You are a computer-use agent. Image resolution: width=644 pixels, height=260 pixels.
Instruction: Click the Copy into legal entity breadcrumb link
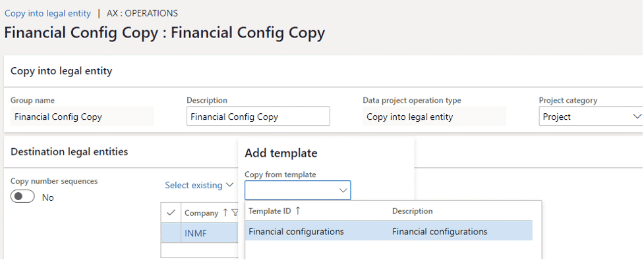47,13
